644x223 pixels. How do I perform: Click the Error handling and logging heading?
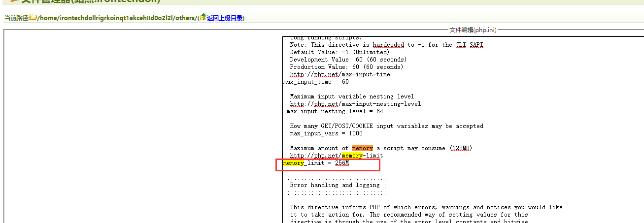click(x=335, y=185)
